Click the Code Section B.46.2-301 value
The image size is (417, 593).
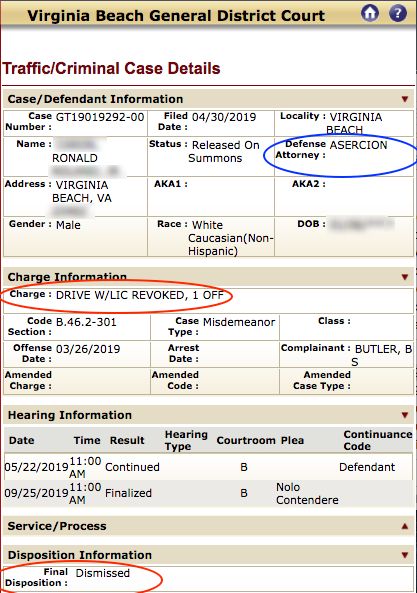point(86,322)
